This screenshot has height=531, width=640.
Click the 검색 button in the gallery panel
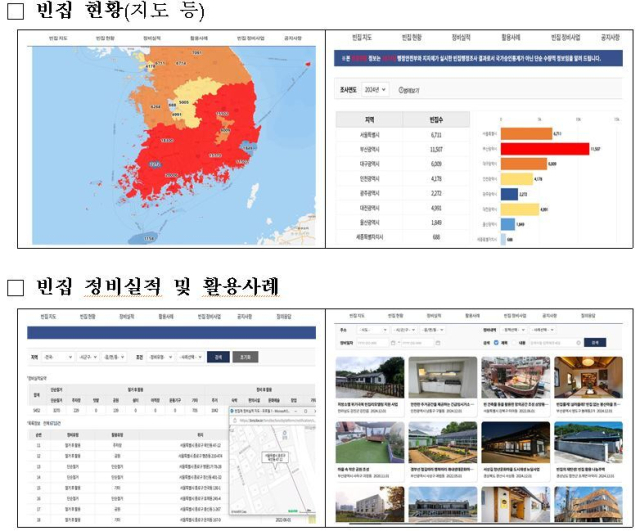point(595,343)
